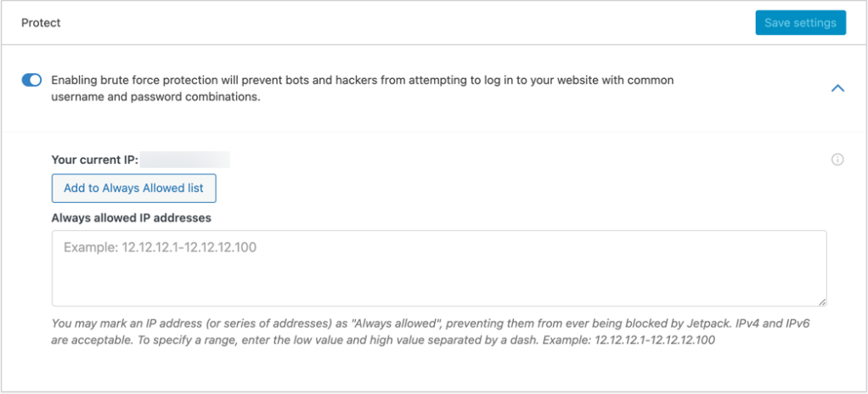
Task: Click the Protect section heading
Action: (x=41, y=23)
